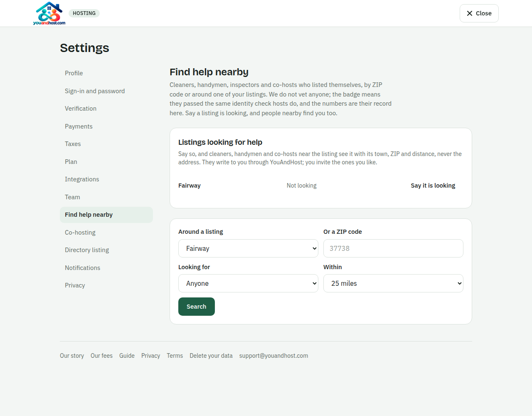Image resolution: width=532 pixels, height=416 pixels.
Task: Click the green Search button
Action: 197,307
